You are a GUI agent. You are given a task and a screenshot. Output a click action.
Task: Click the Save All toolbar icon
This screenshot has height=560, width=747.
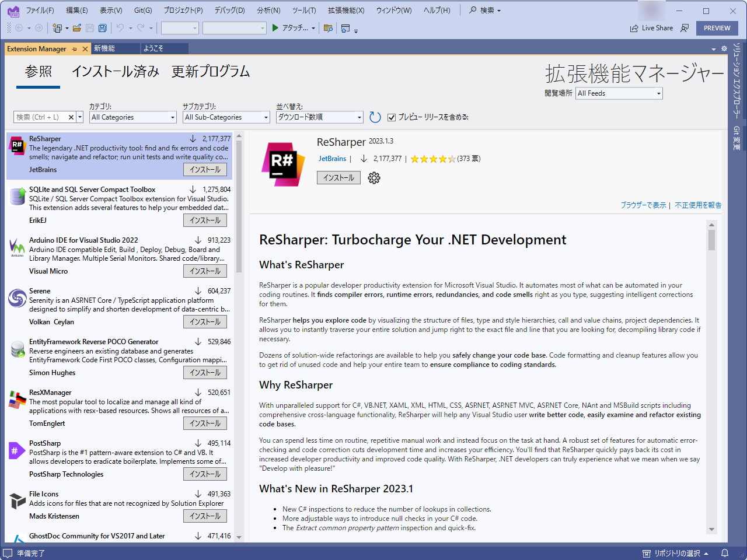coord(102,27)
